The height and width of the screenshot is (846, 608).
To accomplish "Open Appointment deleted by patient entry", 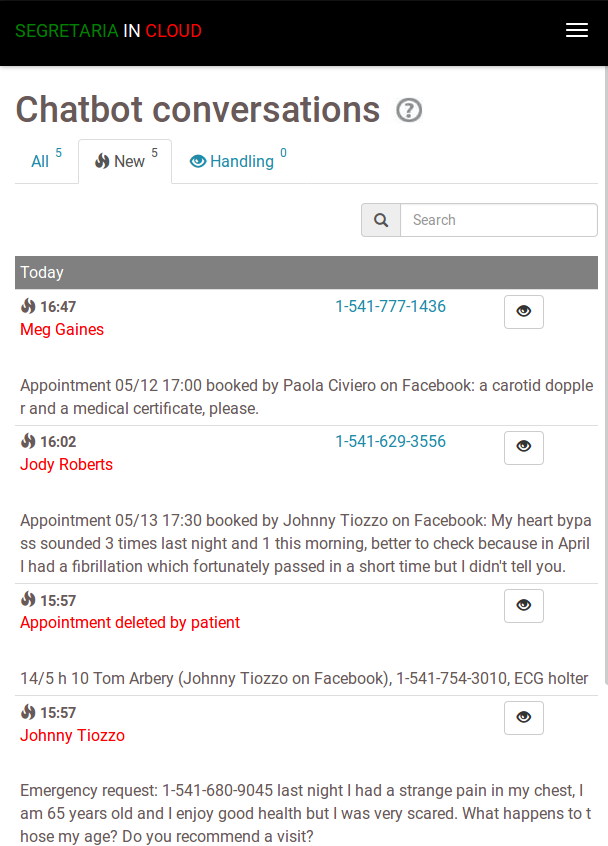I will pyautogui.click(x=130, y=622).
